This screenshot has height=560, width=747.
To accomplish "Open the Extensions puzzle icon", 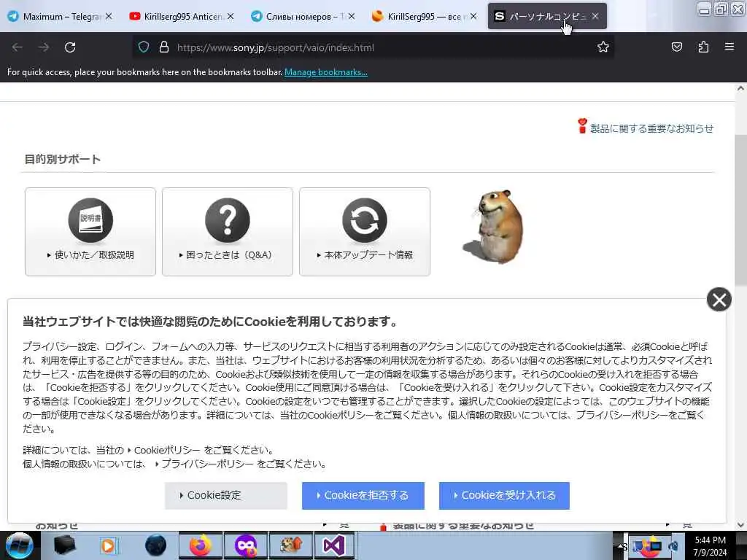I will click(x=703, y=47).
